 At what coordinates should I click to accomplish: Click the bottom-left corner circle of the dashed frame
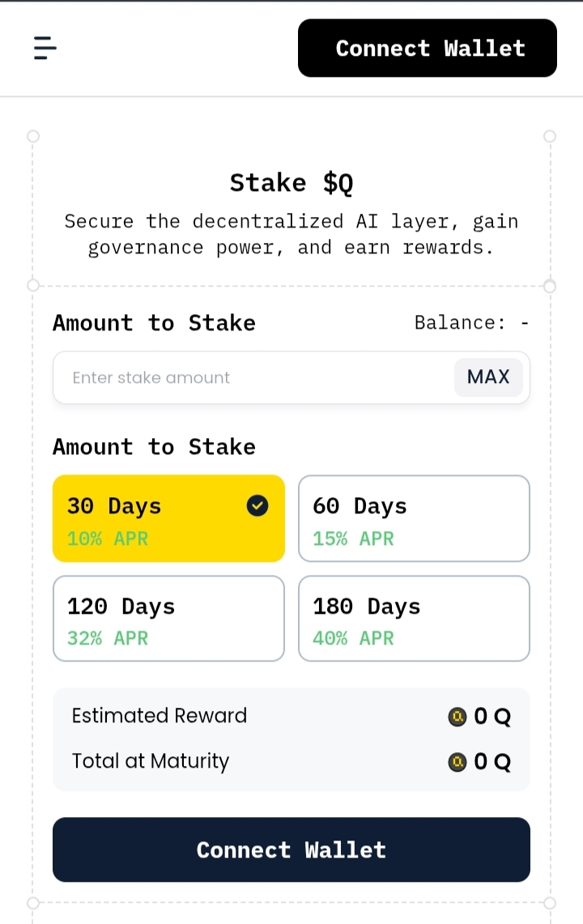coord(33,903)
